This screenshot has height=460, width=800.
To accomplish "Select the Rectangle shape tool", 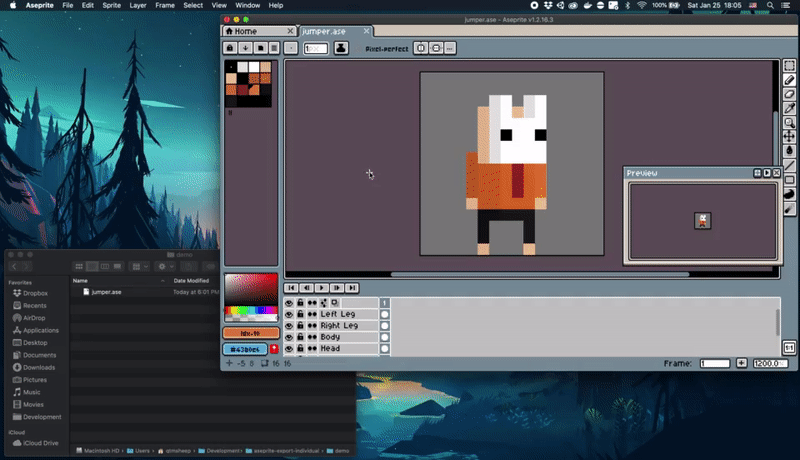I will click(x=789, y=180).
